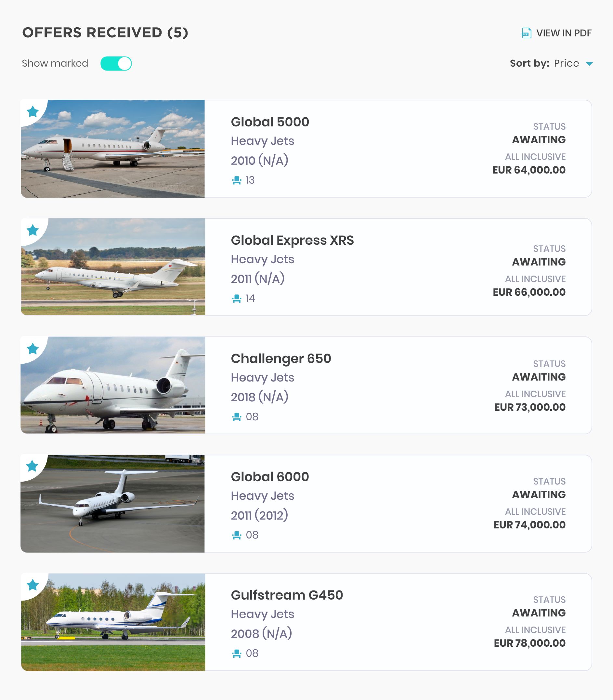
Task: Open the View in PDF link
Action: coord(563,33)
